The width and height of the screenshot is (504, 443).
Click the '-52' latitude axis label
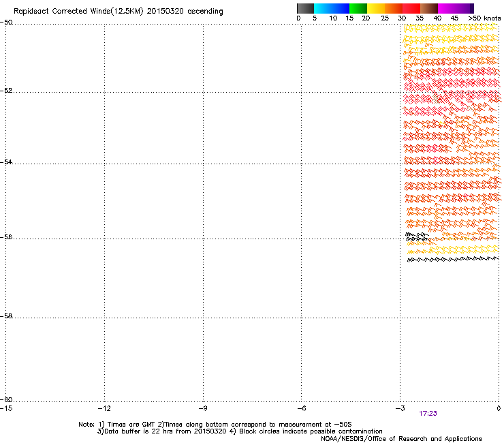(6, 91)
